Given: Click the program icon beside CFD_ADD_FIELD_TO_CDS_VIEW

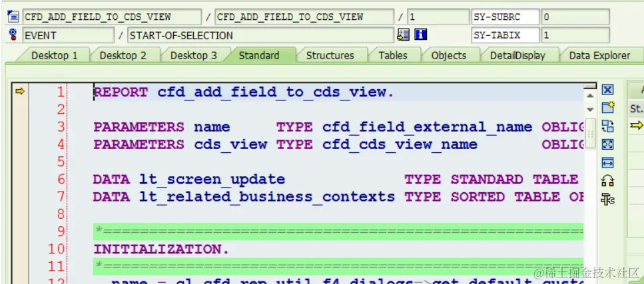Looking at the screenshot, I should 13,17.
